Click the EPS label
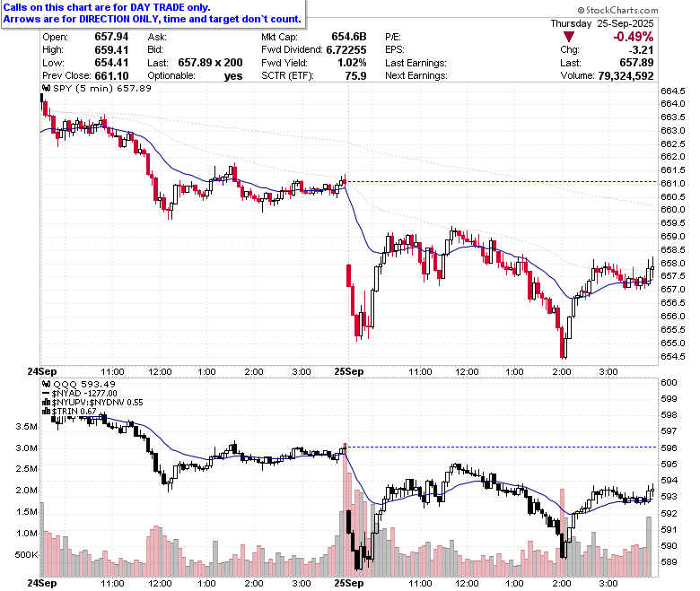The image size is (700, 591). [x=395, y=49]
